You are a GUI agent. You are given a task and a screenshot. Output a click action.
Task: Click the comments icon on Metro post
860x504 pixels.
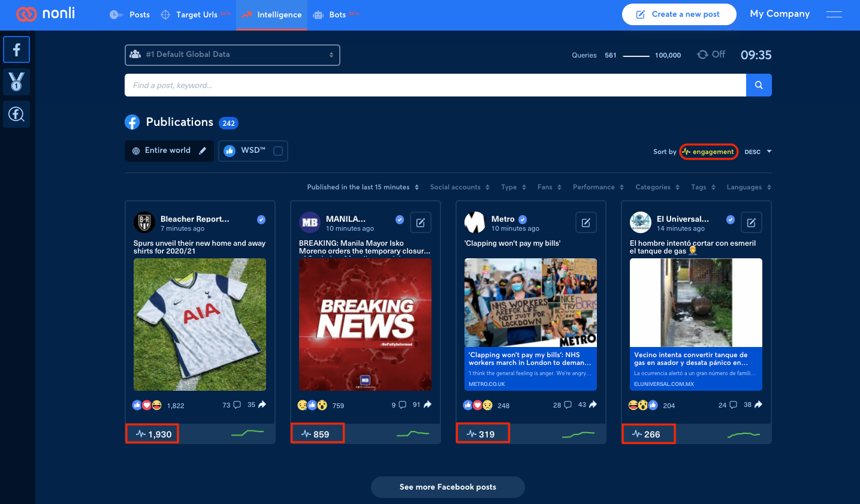(568, 405)
